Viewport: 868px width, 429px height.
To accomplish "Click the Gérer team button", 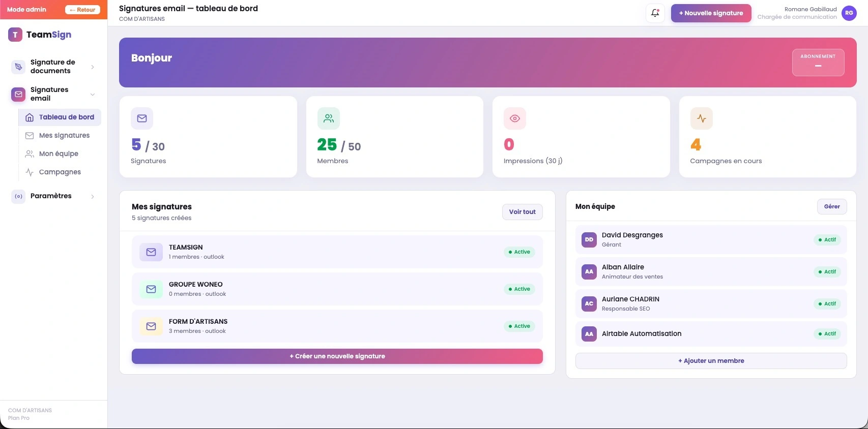I will pyautogui.click(x=832, y=206).
